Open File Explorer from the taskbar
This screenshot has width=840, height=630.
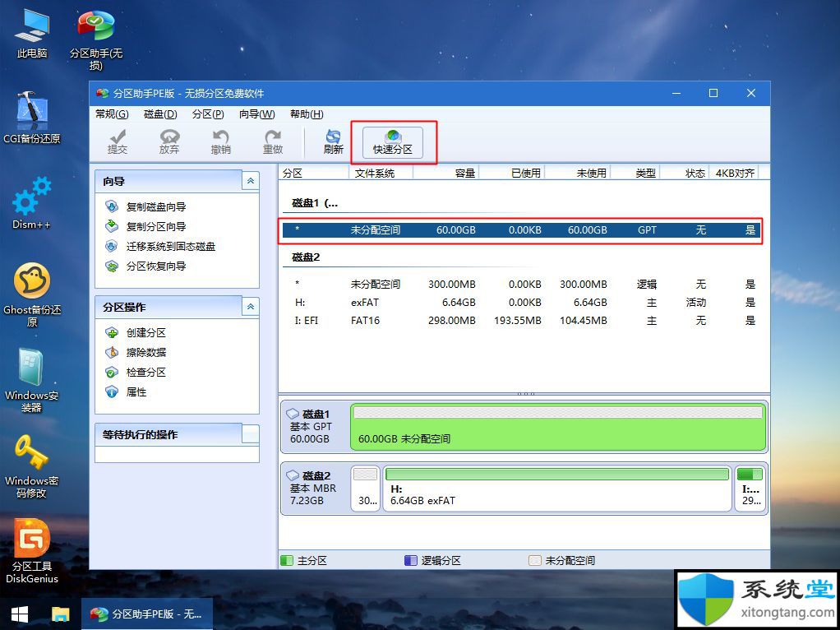pyautogui.click(x=61, y=614)
